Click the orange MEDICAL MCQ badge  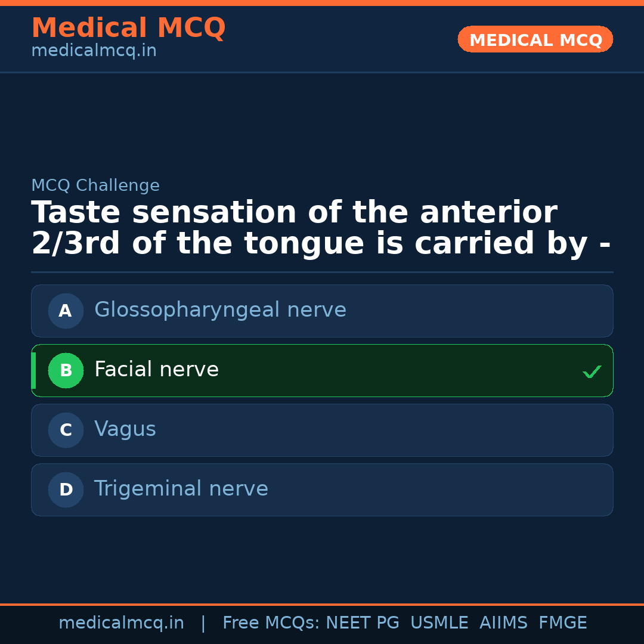tap(535, 40)
